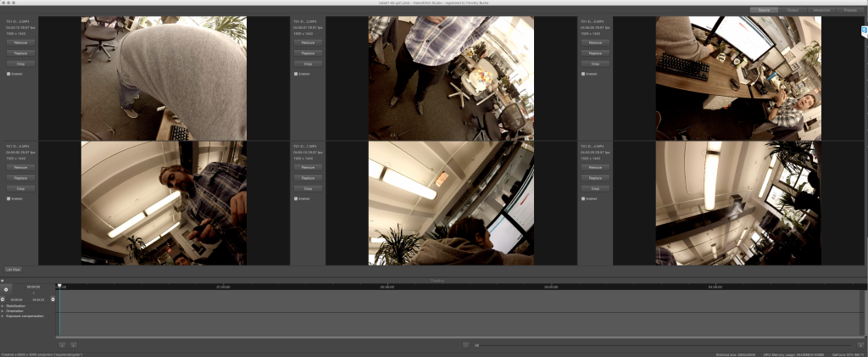
Task: Replace the standing plaid-shirt legs source video
Action: coord(308,53)
